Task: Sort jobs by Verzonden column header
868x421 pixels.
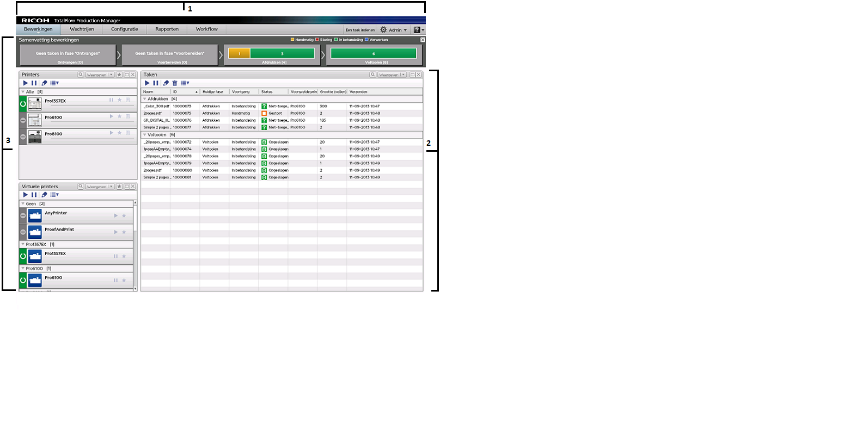Action: pyautogui.click(x=384, y=92)
